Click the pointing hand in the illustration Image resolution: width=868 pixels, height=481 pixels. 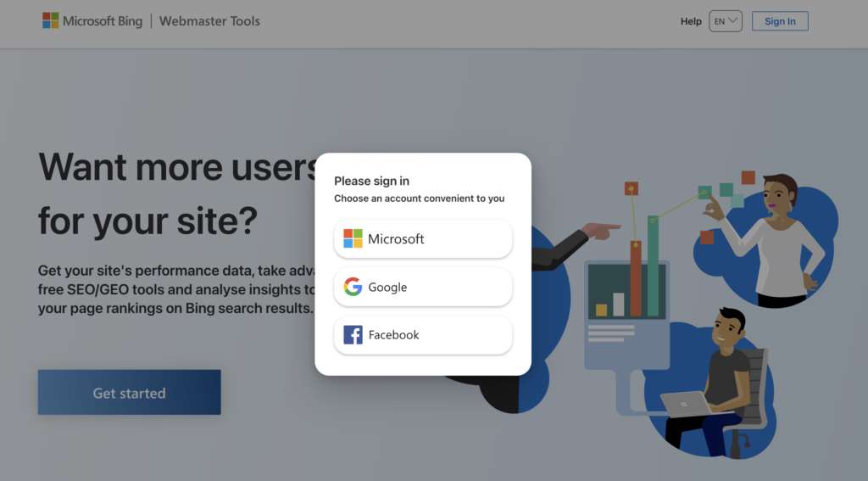[602, 230]
